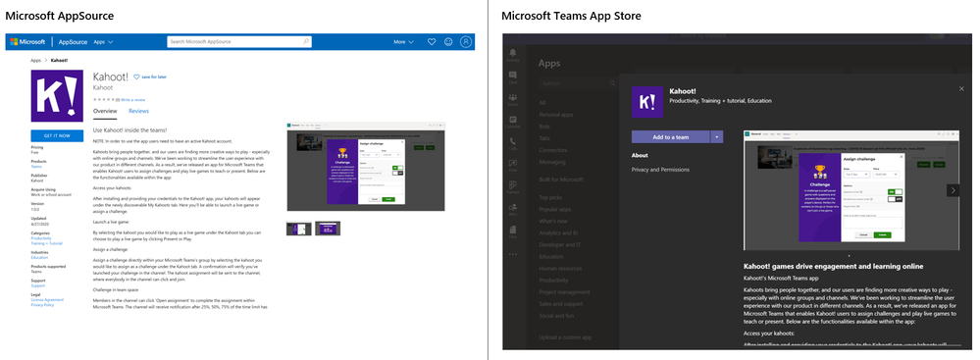The image size is (980, 360).
Task: Select Human resources category in Teams
Action: click(559, 269)
